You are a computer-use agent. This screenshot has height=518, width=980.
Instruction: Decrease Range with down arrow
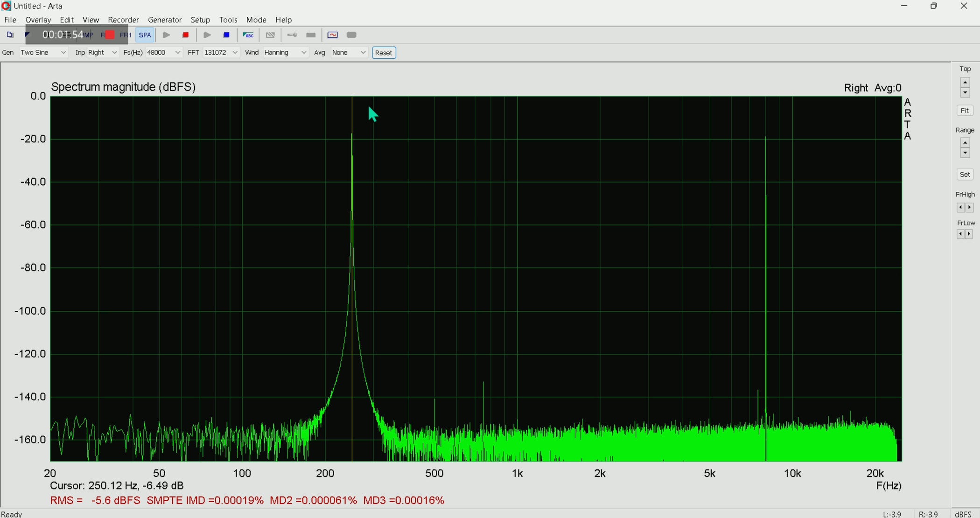965,153
